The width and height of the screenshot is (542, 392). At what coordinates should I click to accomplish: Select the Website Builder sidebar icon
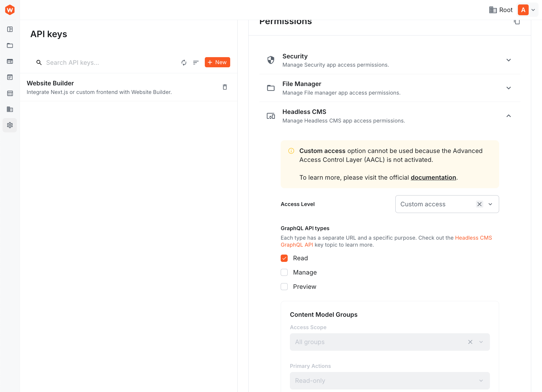[10, 61]
